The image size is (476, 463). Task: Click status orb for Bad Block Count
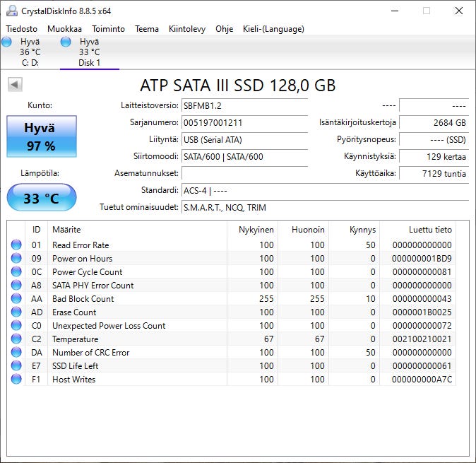[16, 299]
